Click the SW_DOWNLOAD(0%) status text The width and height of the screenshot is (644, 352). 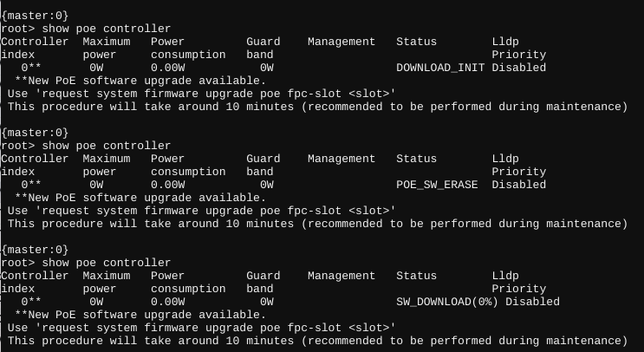(447, 302)
